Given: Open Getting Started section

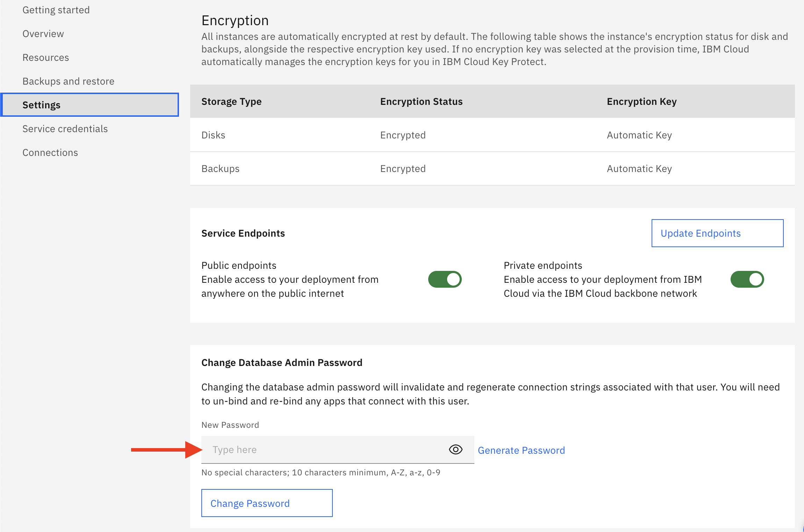Looking at the screenshot, I should [56, 9].
